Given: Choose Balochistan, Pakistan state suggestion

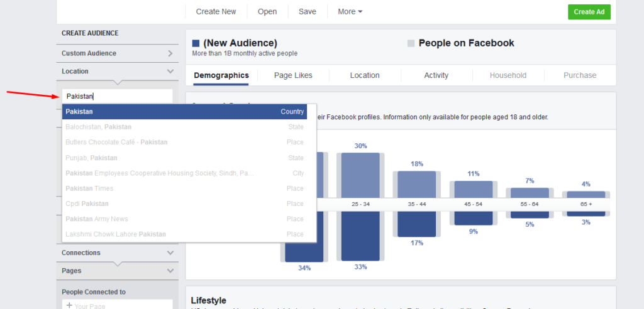Looking at the screenshot, I should point(184,127).
